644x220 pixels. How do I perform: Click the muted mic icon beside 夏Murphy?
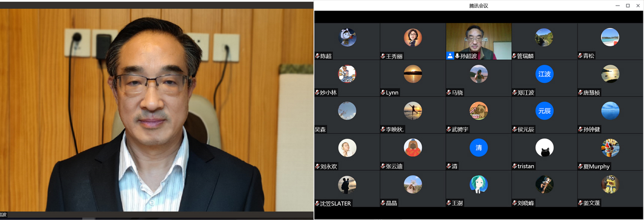[x=580, y=166]
